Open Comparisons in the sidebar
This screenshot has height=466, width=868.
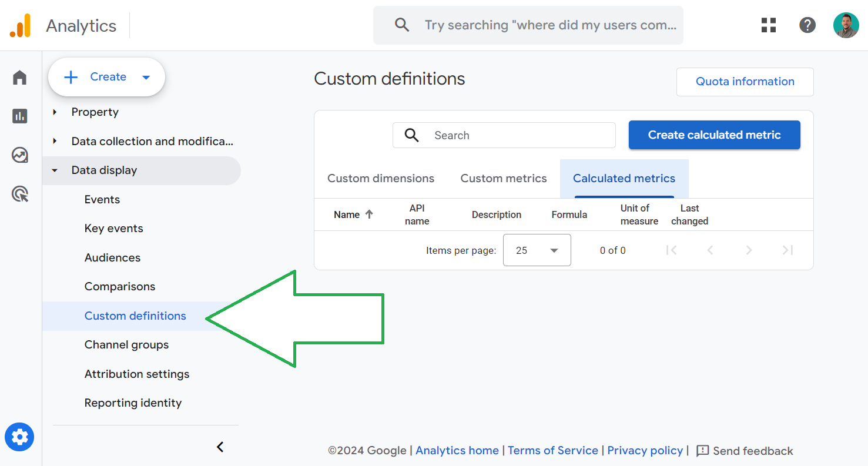120,287
